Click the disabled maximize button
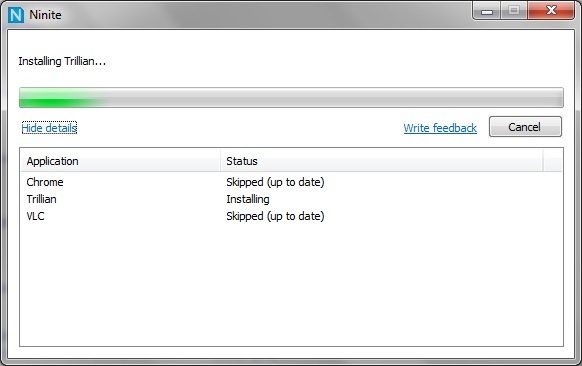Viewport: 582px width, 366px height. point(514,11)
